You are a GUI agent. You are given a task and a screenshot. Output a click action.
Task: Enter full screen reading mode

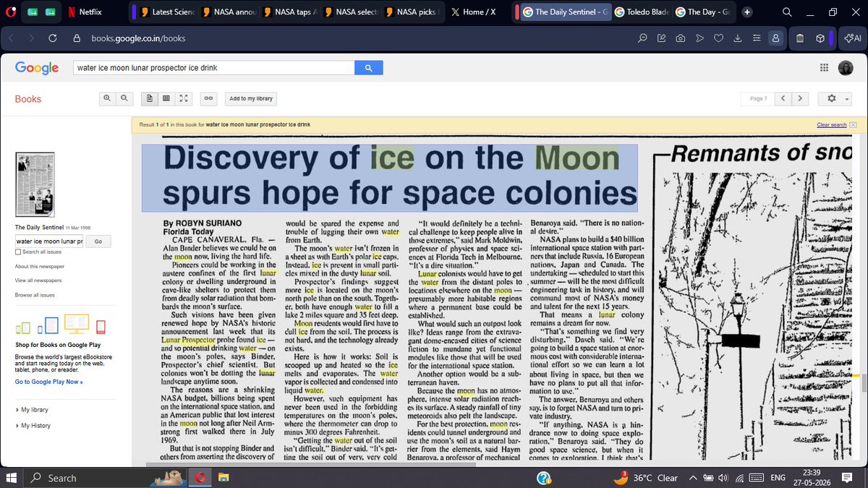(x=183, y=98)
